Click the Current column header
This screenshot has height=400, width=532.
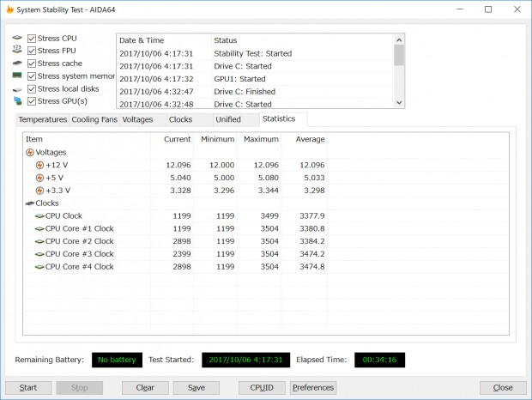coord(172,139)
